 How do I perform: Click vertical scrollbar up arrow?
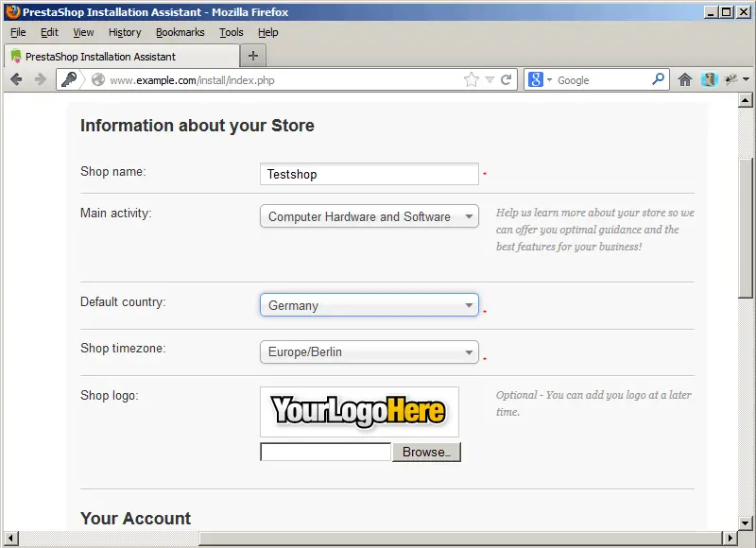(746, 100)
